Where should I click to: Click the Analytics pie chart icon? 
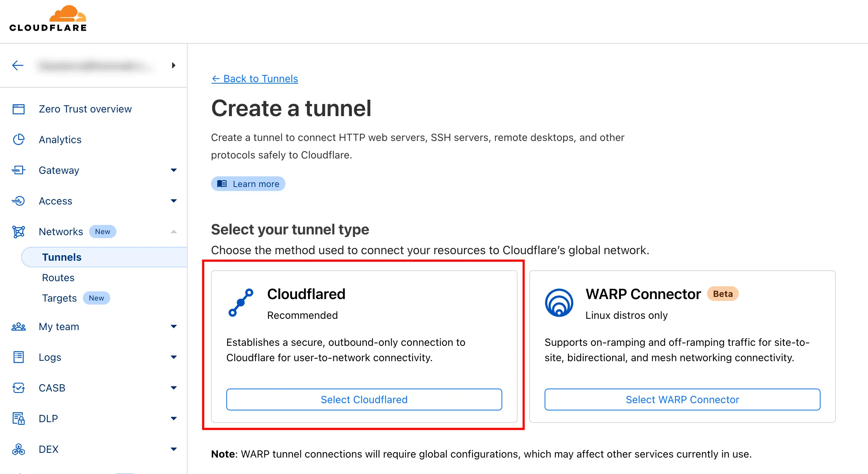19,139
